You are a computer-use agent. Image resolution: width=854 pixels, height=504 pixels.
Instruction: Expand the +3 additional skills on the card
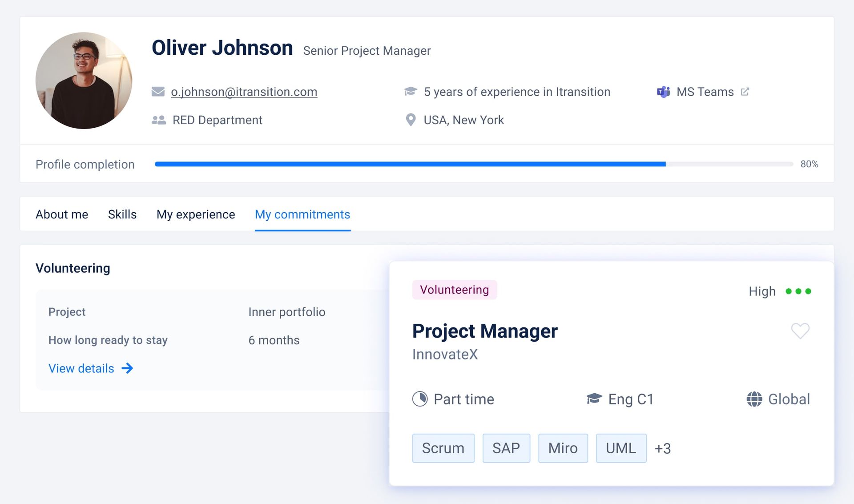coord(661,448)
